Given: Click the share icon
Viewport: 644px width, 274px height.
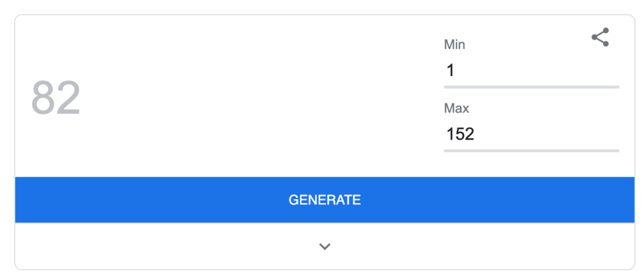Looking at the screenshot, I should (600, 38).
